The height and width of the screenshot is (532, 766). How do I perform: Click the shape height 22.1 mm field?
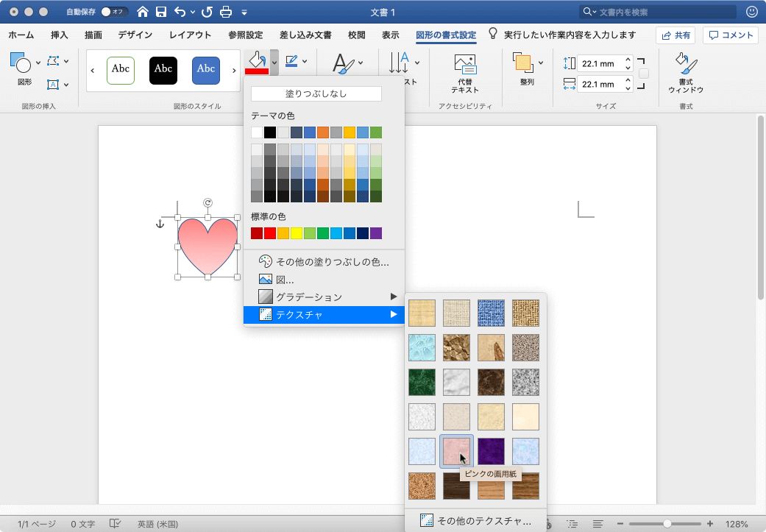click(600, 63)
